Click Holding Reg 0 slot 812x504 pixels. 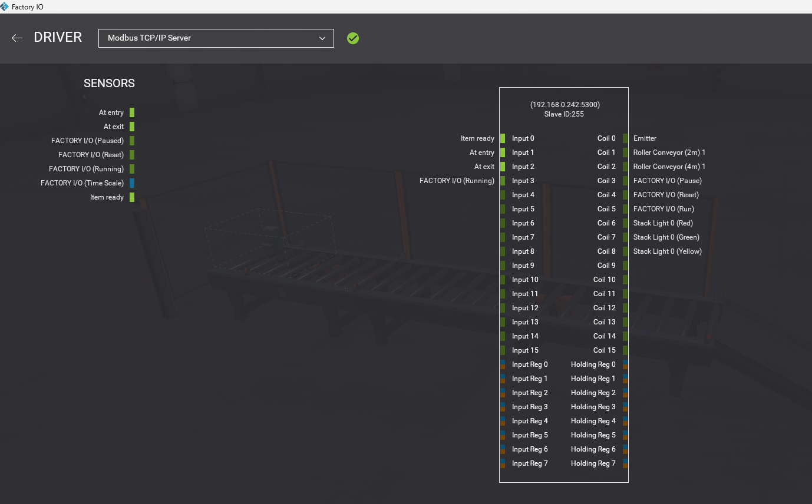(593, 364)
